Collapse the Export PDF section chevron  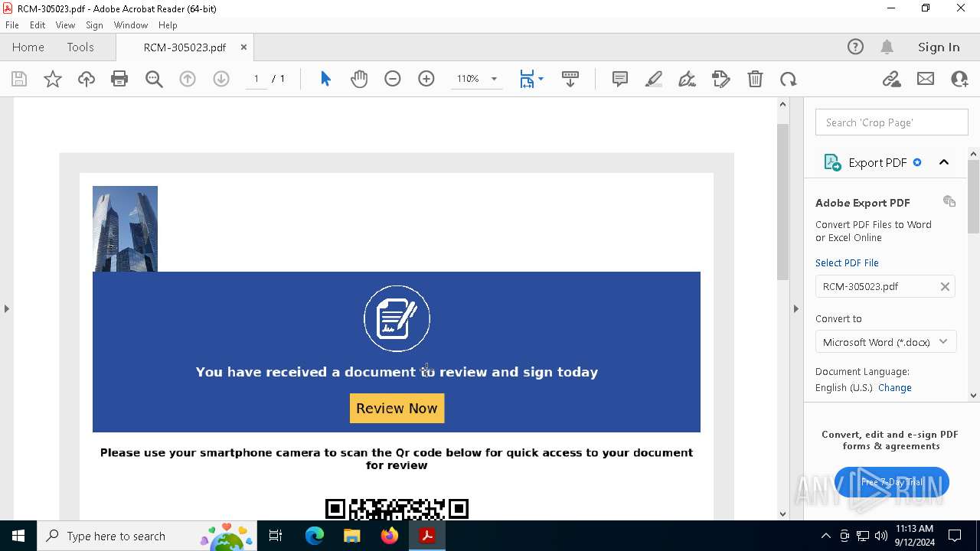944,162
